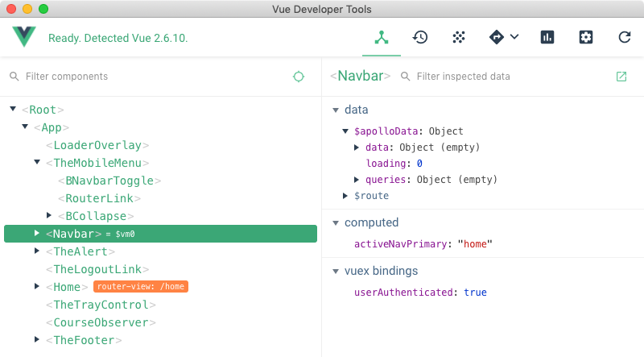
Task: Select the highlighted Navbar component row
Action: (x=160, y=234)
